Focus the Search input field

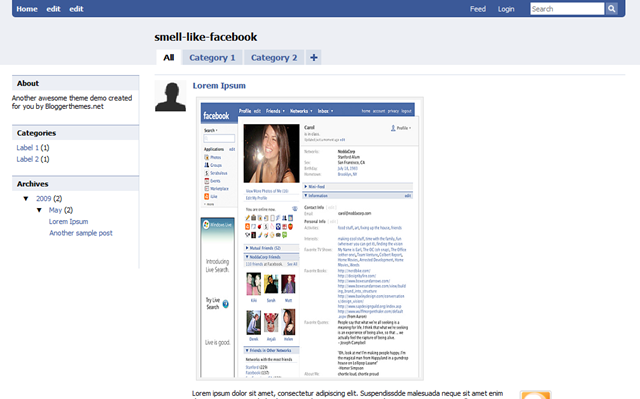[x=567, y=9]
